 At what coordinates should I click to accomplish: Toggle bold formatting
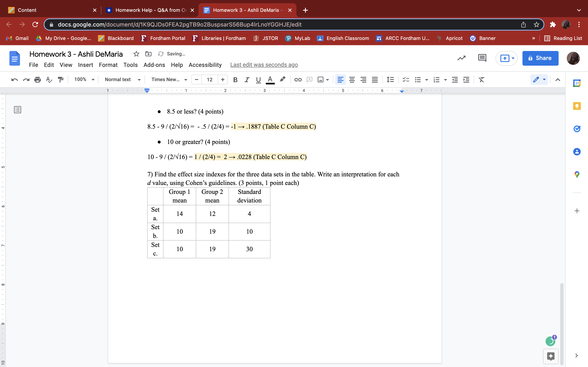[235, 79]
